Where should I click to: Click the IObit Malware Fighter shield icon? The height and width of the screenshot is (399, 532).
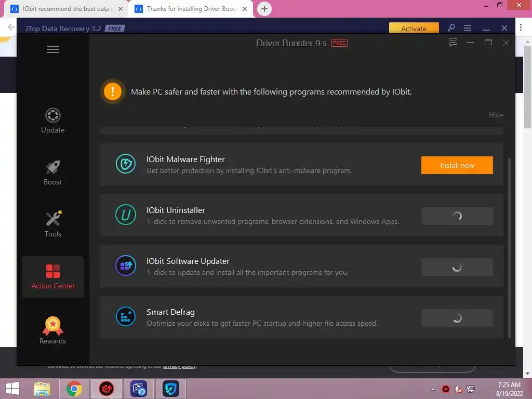126,164
